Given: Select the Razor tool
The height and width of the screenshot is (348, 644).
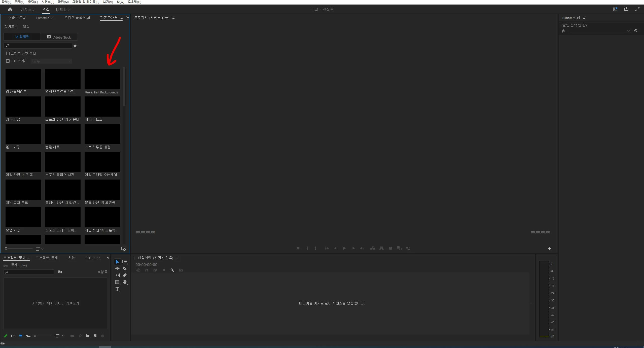Looking at the screenshot, I should 124,269.
